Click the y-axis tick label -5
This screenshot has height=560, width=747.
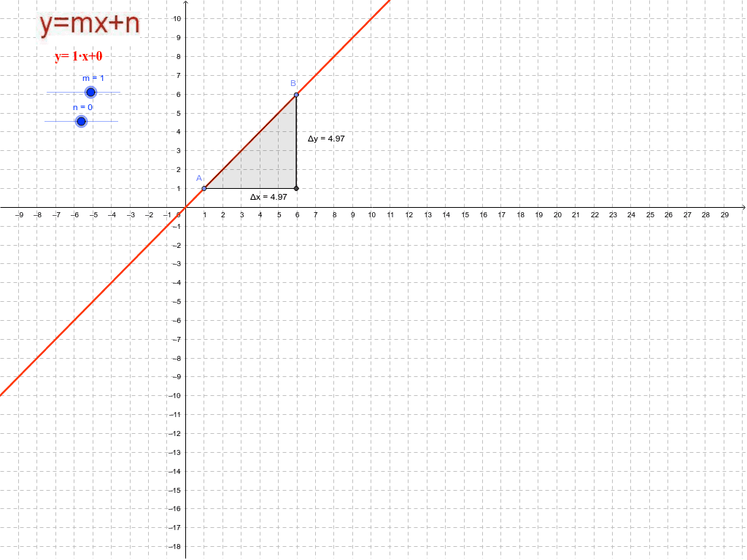(x=177, y=301)
